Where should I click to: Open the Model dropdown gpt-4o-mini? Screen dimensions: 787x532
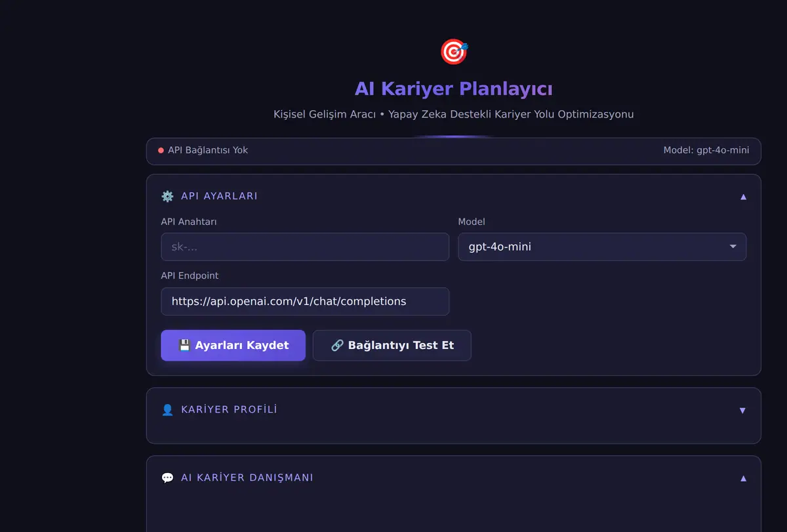click(602, 247)
